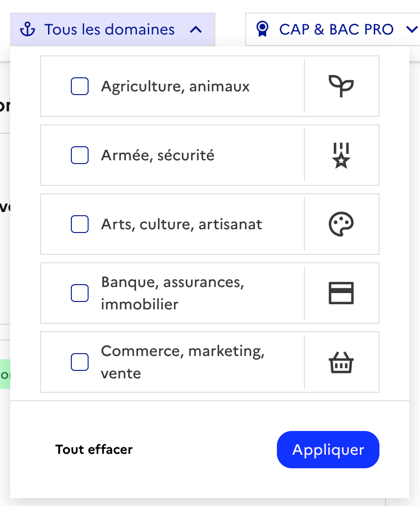
Task: Click the down chevron next to CAP & BAC PRO
Action: pyautogui.click(x=412, y=30)
